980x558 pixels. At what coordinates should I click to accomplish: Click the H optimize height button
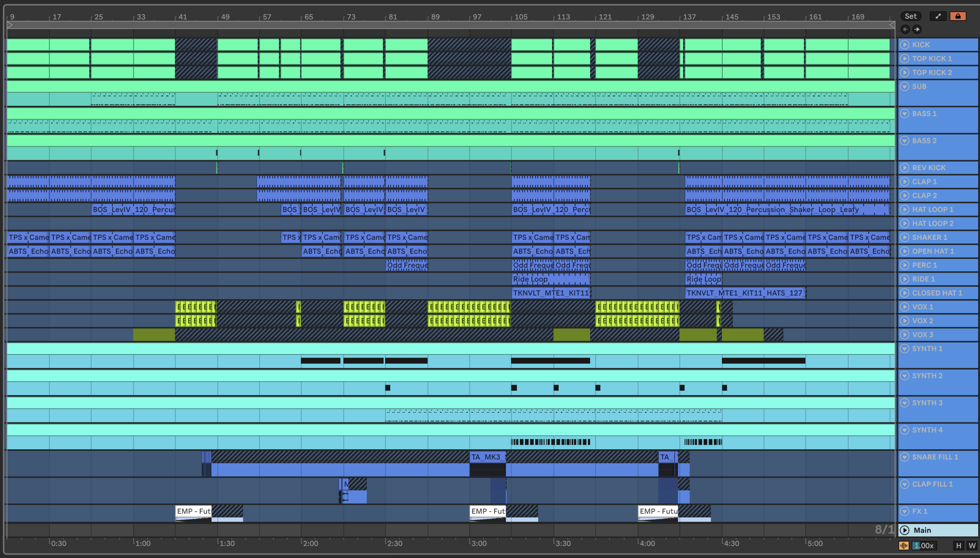point(959,545)
